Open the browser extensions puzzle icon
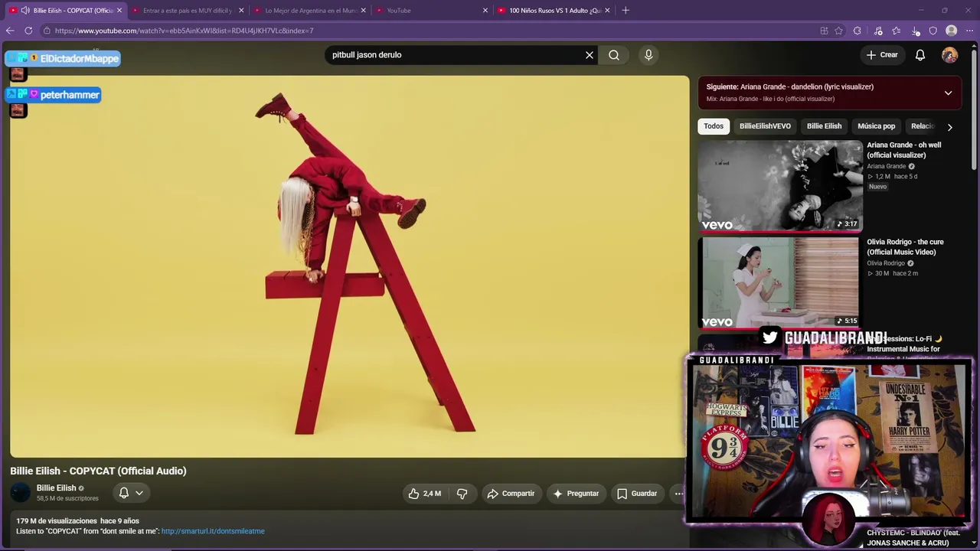Viewport: 980px width, 551px height. 857,31
